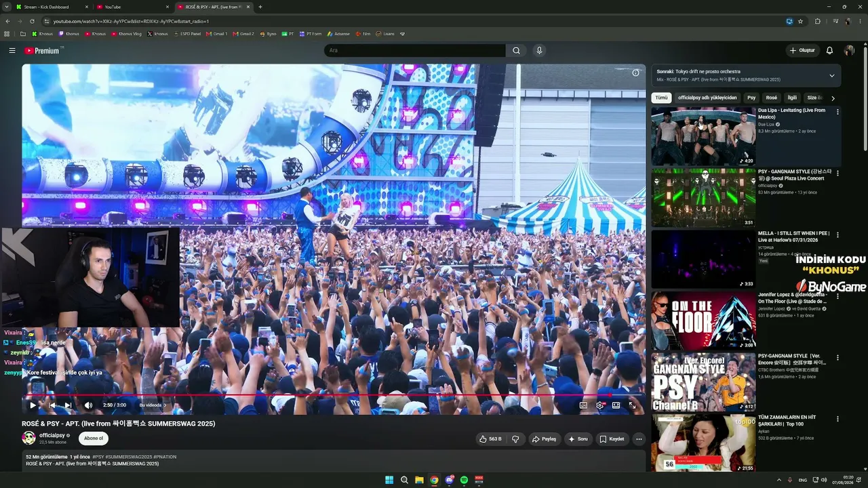This screenshot has width=868, height=488.
Task: Skip to the previous video in the player
Action: tap(52, 405)
